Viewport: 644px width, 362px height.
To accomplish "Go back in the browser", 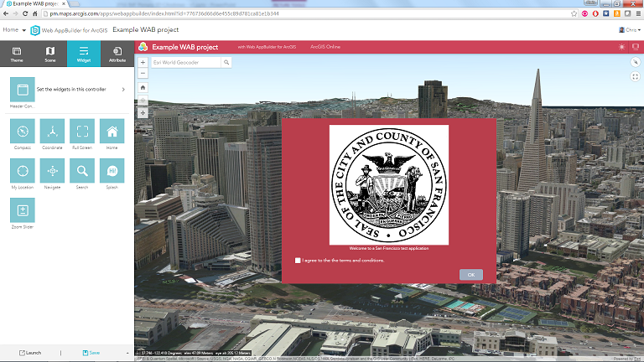I will 6,13.
